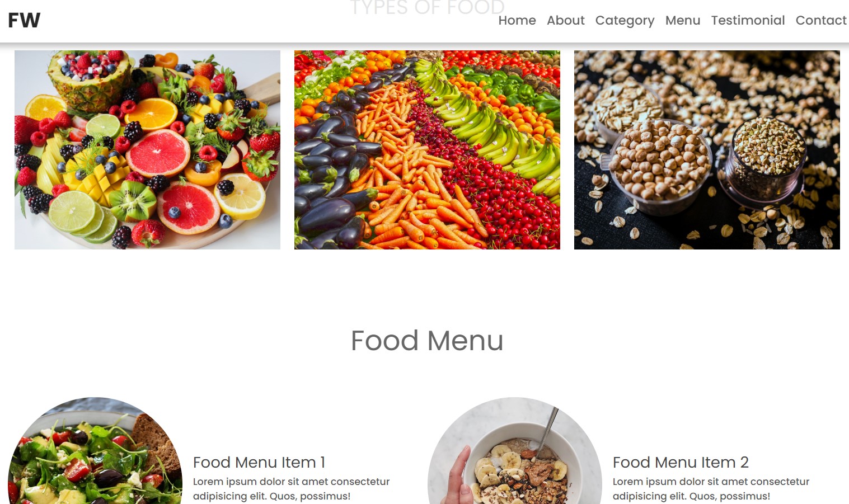849x504 pixels.
Task: Click the Food Menu Item 2 title
Action: 681,463
